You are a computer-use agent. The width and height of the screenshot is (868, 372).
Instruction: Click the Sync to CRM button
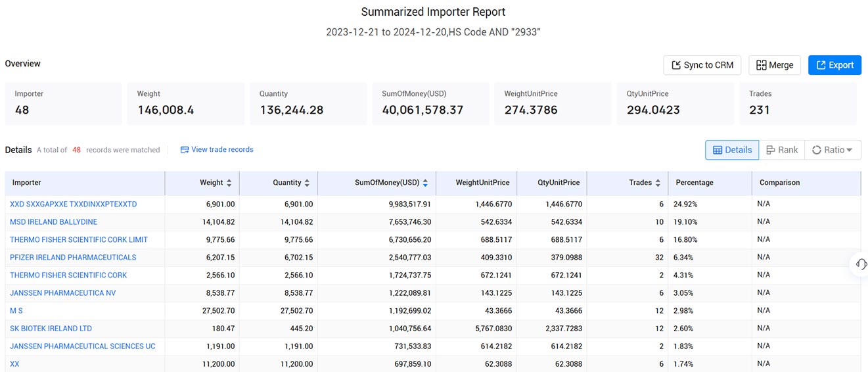(702, 65)
